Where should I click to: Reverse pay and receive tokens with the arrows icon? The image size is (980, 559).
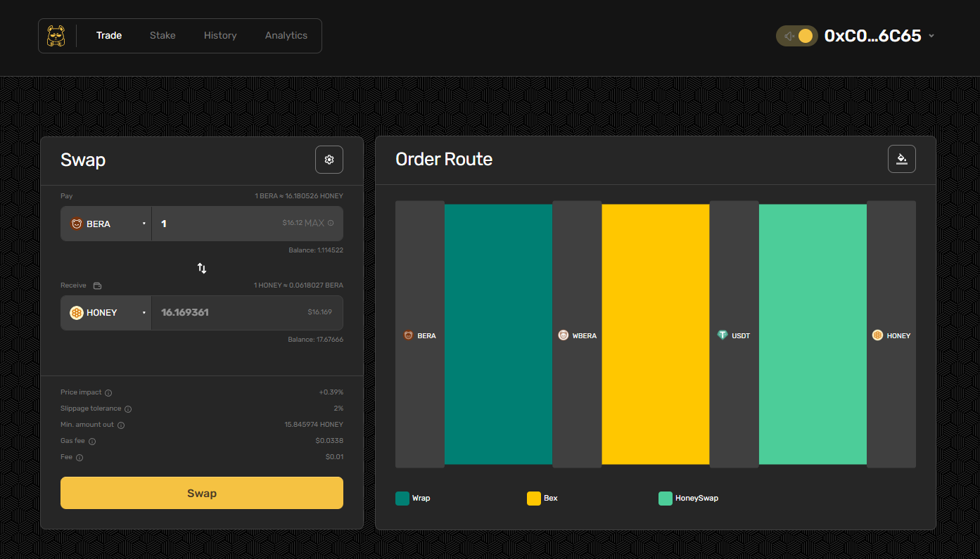(202, 268)
